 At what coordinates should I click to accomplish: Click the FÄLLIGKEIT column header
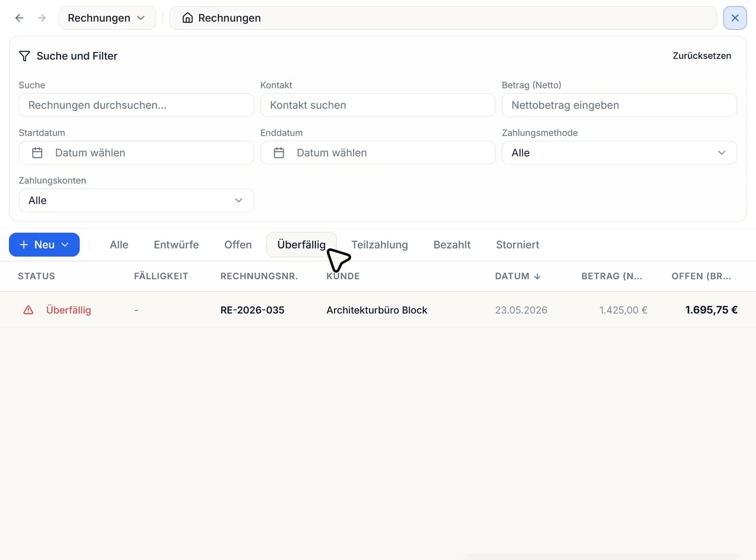(161, 276)
